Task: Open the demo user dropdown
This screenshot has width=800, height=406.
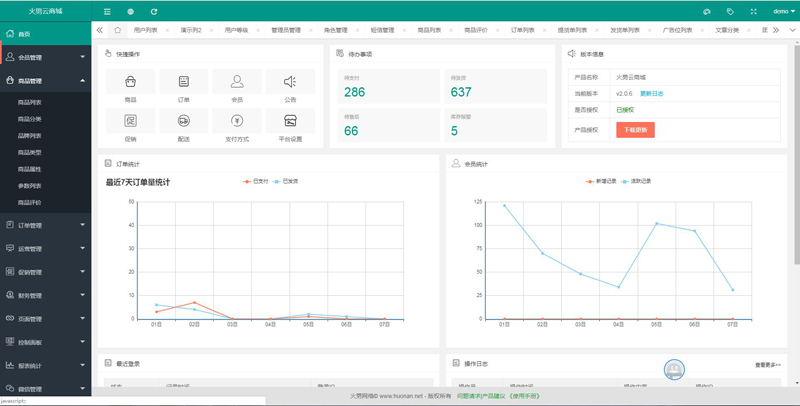Action: [x=783, y=11]
